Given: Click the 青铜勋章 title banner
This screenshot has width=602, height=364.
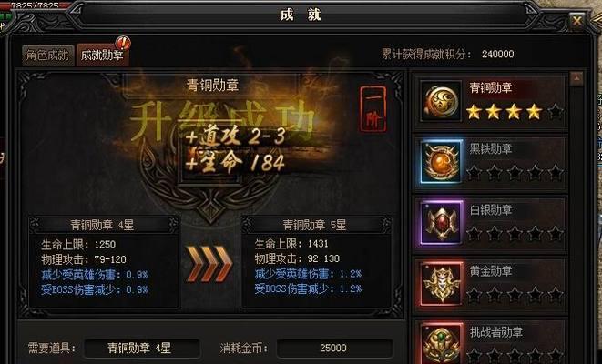Looking at the screenshot, I should (x=212, y=85).
